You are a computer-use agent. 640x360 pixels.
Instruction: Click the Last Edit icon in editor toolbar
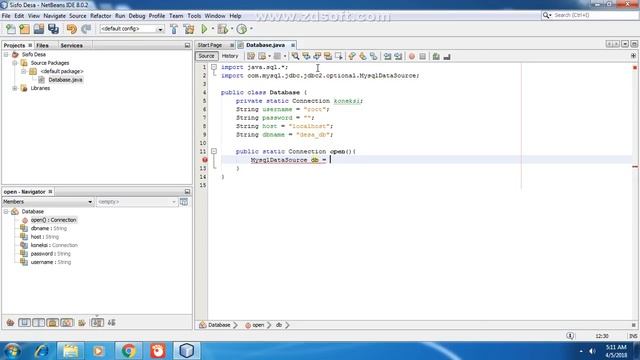(x=251, y=56)
